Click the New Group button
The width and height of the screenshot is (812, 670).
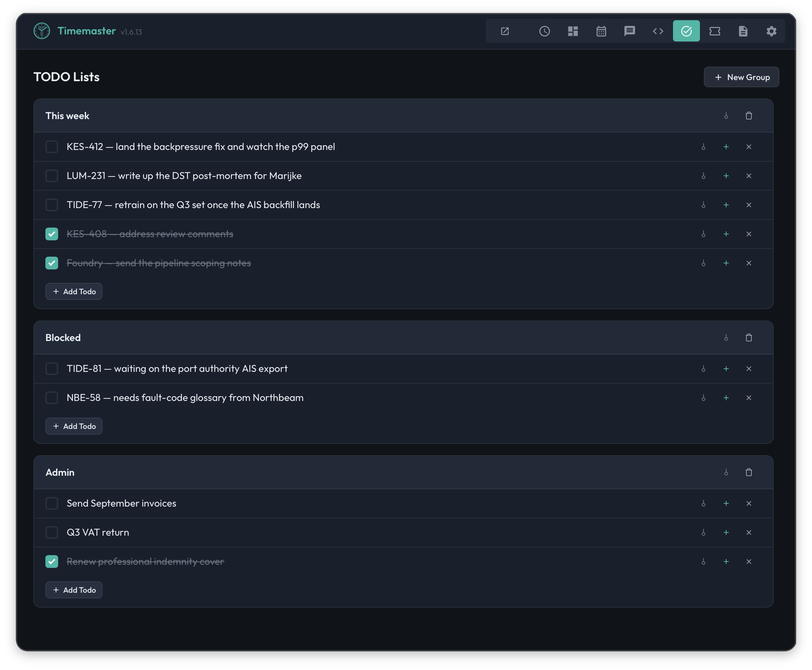pyautogui.click(x=741, y=77)
